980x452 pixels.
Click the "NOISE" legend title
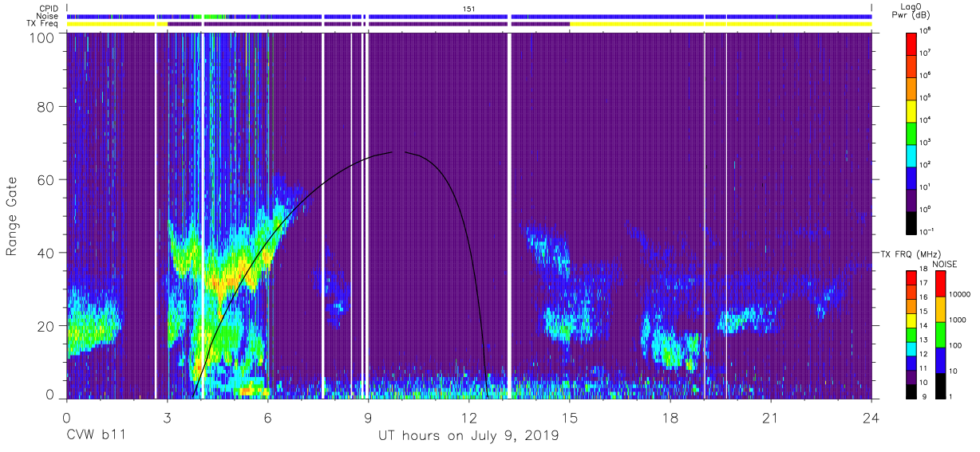click(x=945, y=264)
